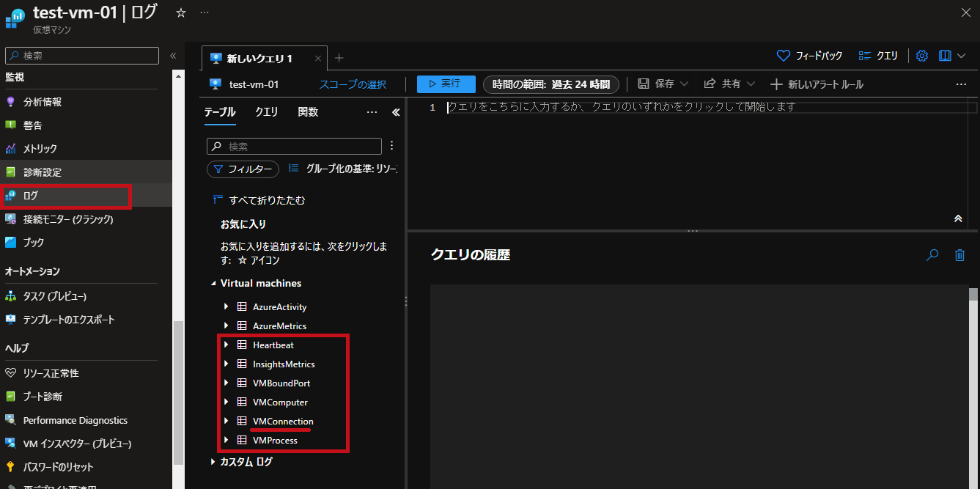
Task: Search the query history with magnifier icon
Action: [932, 255]
